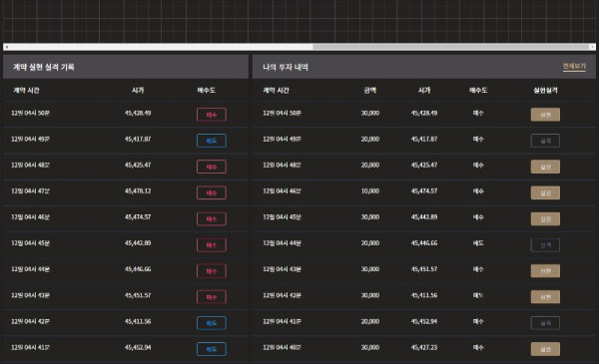The height and width of the screenshot is (364, 599).
Task: Click the 전체보기 link in investment history
Action: (x=574, y=67)
